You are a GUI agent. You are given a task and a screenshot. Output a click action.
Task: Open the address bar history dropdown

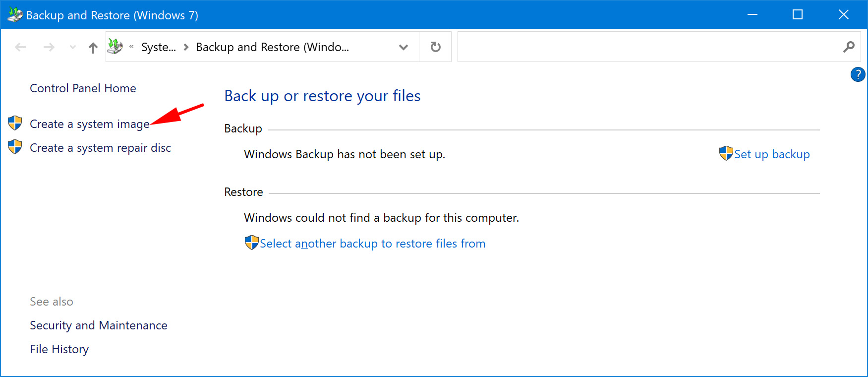click(x=404, y=47)
